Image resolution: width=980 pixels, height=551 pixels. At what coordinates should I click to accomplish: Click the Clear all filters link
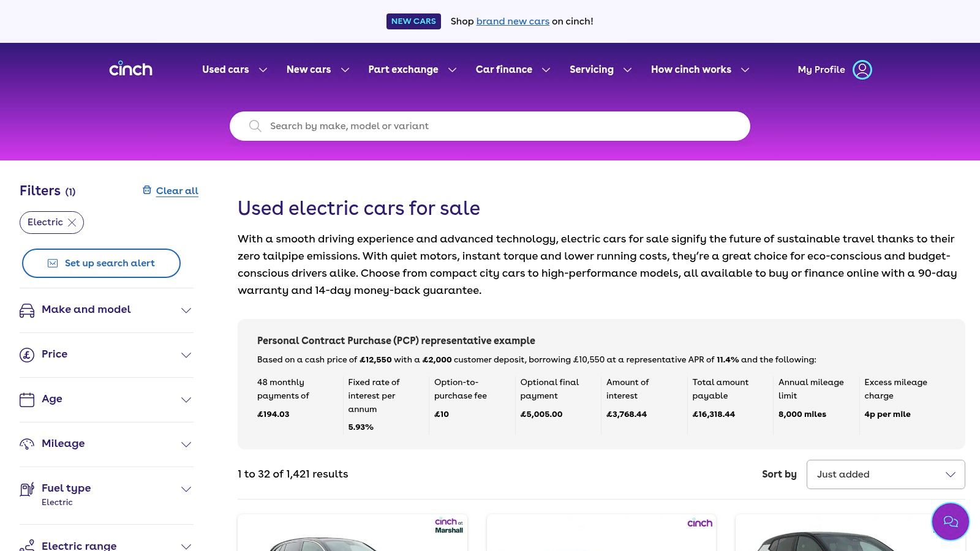pos(177,191)
